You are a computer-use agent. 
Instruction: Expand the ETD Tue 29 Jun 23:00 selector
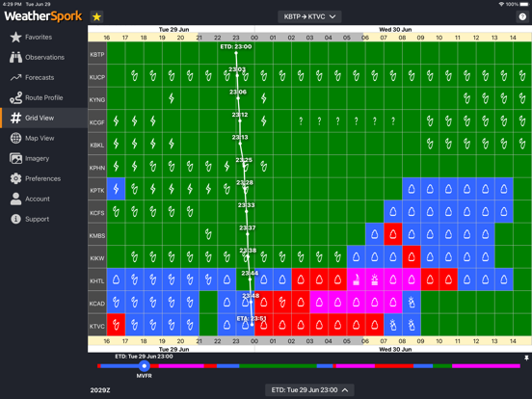click(309, 389)
